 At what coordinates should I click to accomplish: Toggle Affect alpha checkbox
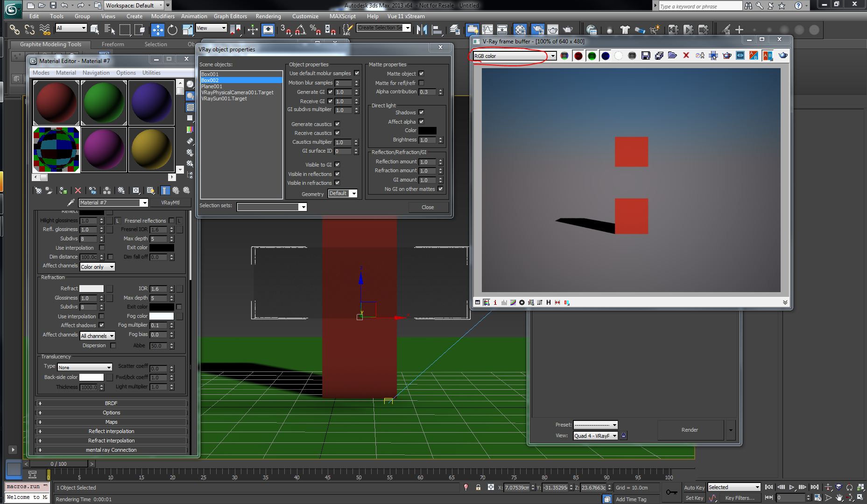[421, 122]
